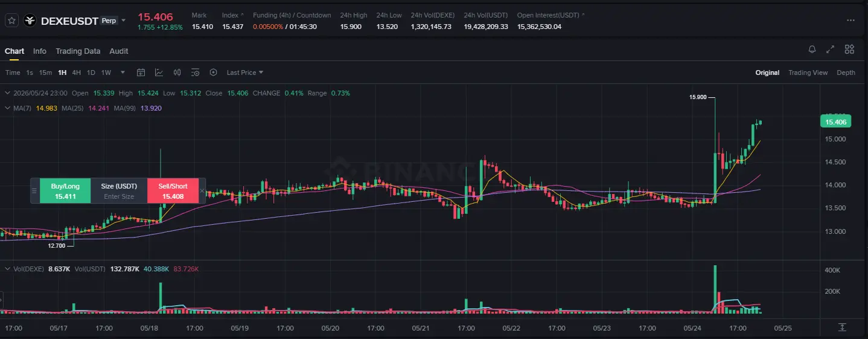Viewport: 868px width, 339px height.
Task: Click the MA(25) indicator label
Action: pos(73,108)
